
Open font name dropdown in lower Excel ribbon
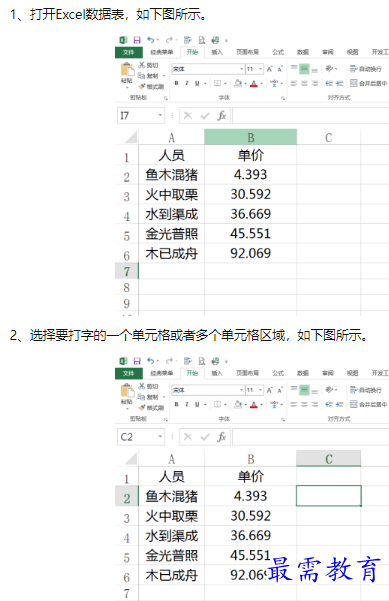[242, 390]
